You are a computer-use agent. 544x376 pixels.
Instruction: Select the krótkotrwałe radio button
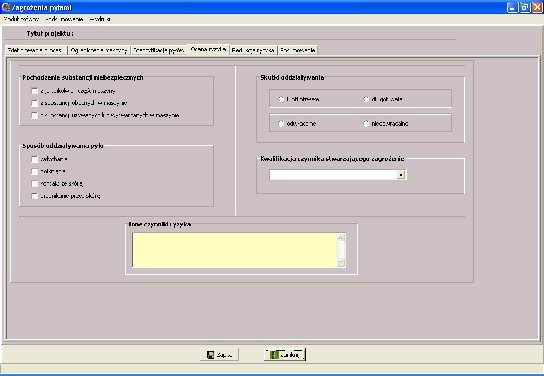(x=281, y=99)
